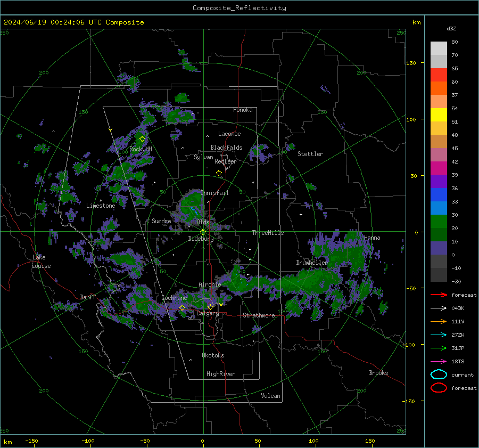Click the purple 36 dBZ color swatch
This screenshot has width=479, height=448.
tap(439, 181)
